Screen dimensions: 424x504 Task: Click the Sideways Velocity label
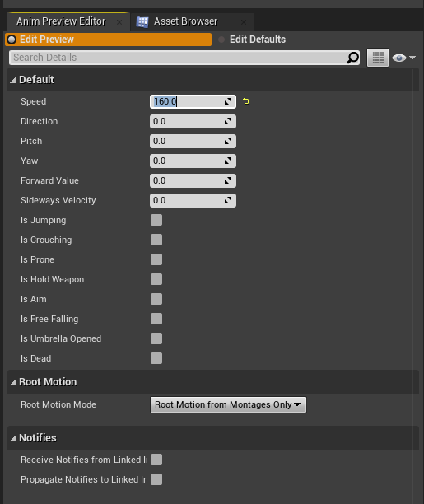(58, 201)
